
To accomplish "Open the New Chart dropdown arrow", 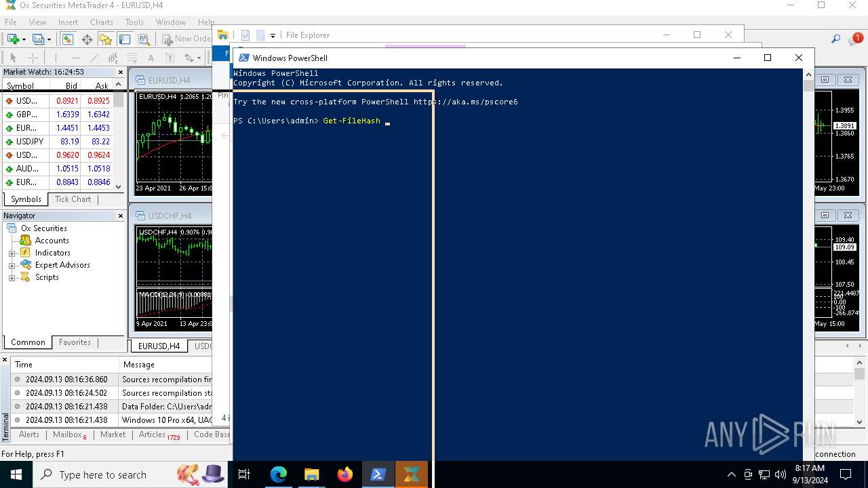I will coord(24,39).
